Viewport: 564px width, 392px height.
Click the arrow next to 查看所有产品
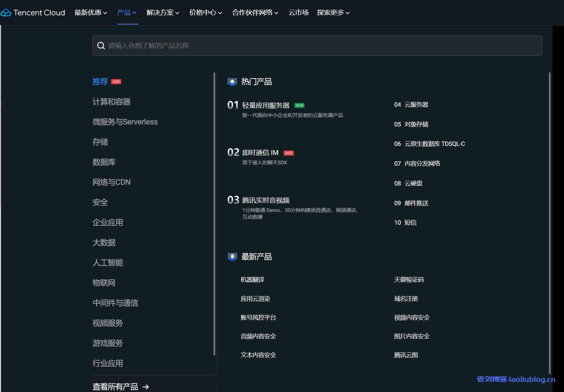point(146,387)
